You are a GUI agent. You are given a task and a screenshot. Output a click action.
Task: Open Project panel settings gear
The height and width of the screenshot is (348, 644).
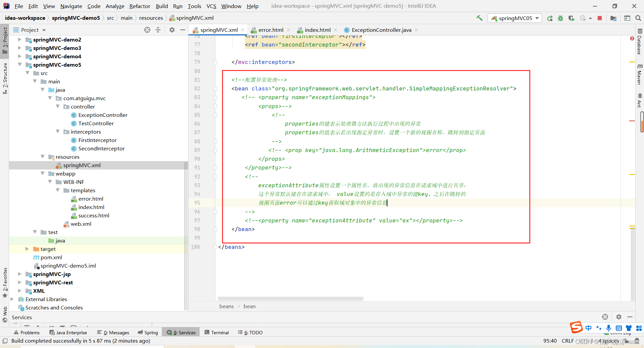pyautogui.click(x=172, y=30)
